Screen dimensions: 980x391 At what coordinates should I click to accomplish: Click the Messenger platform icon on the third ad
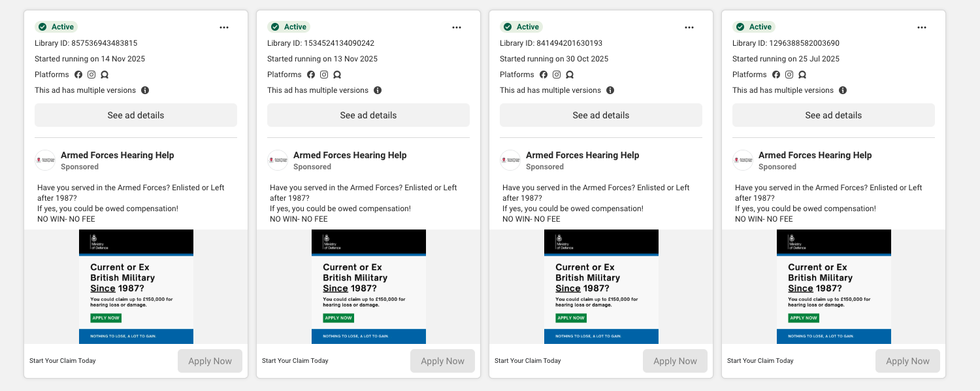[x=569, y=75]
